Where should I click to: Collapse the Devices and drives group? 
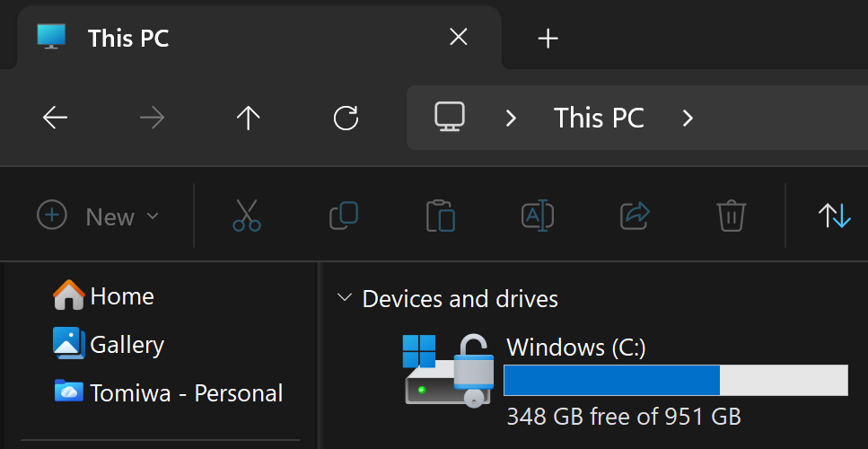coord(345,298)
